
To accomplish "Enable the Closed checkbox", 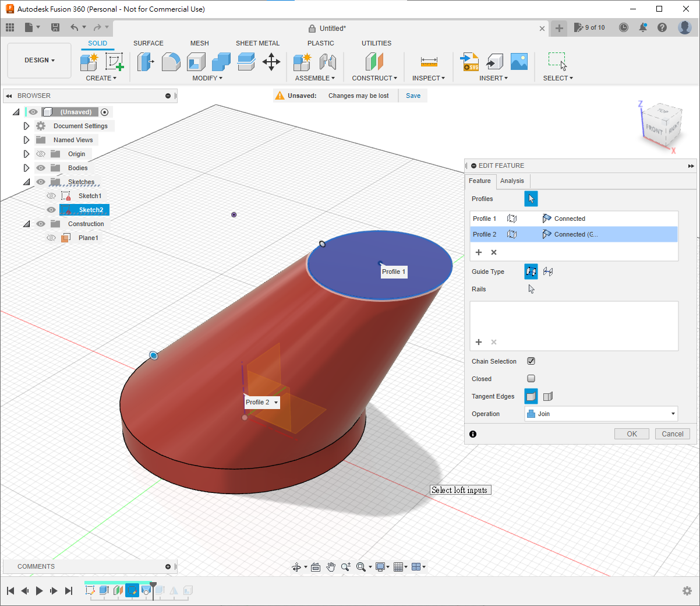I will [531, 379].
